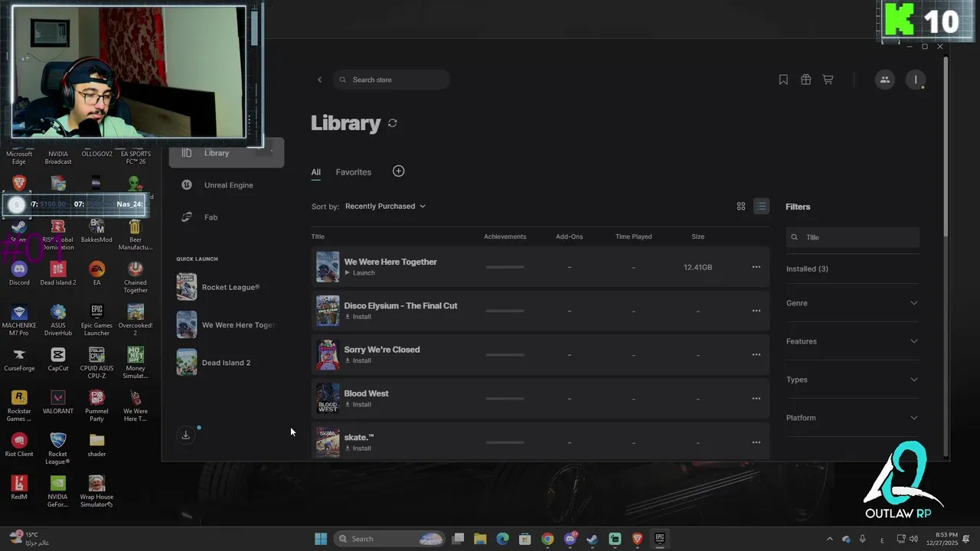Open Chained Together desktop shortcut
This screenshot has height=551, width=980.
click(x=136, y=277)
